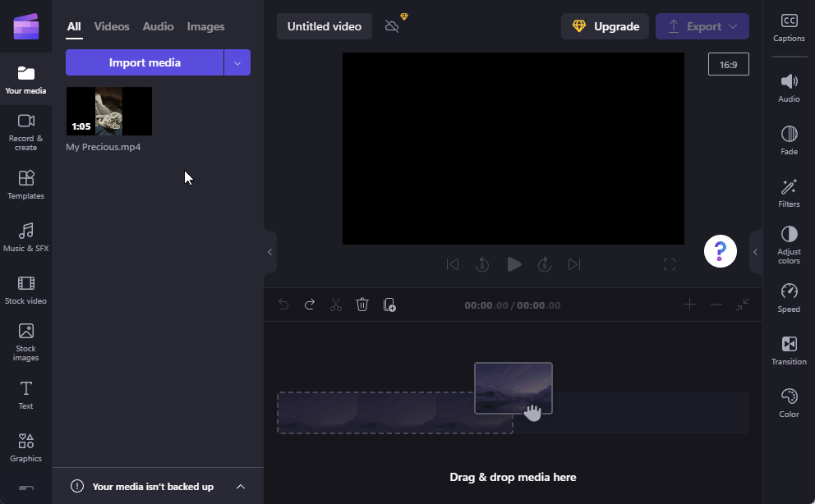Select the My Precious.mp4 thumbnail

point(108,111)
